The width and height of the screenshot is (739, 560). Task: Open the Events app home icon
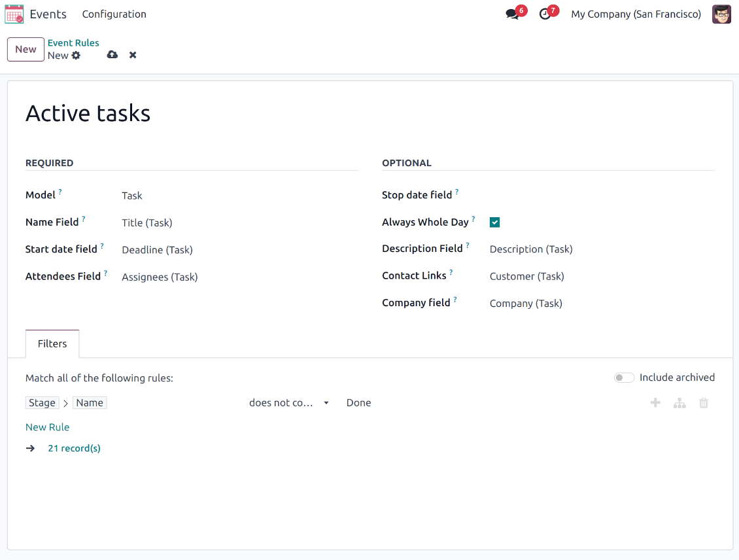(x=14, y=14)
